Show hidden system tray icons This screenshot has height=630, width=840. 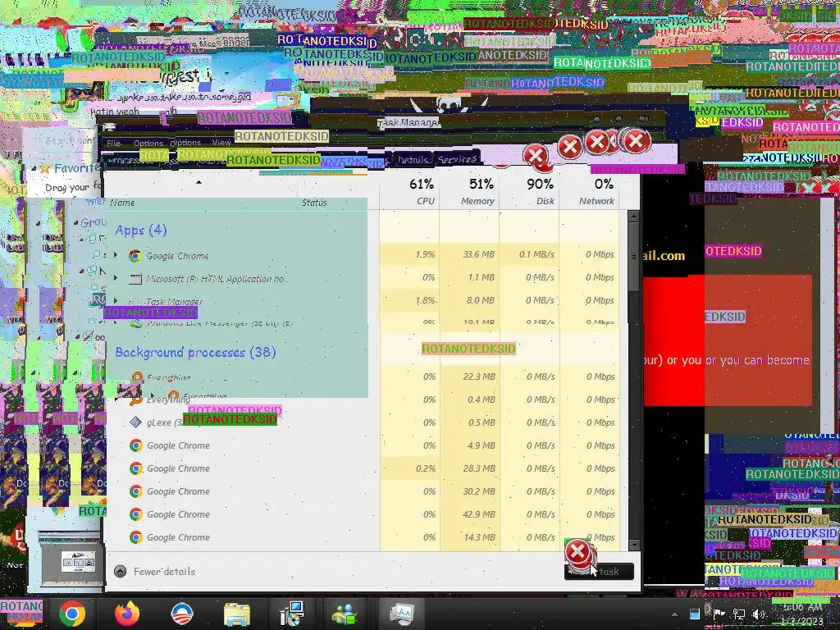(x=674, y=614)
